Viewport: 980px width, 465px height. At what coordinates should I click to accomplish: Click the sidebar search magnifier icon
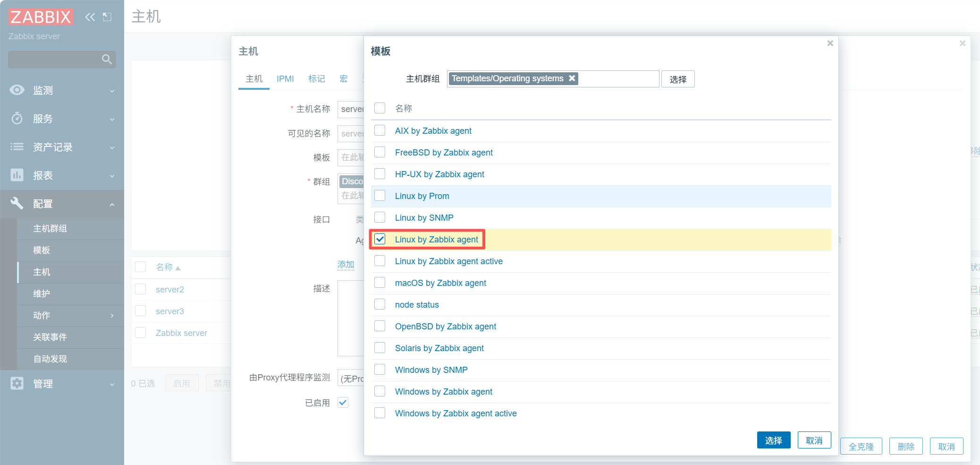[x=107, y=59]
